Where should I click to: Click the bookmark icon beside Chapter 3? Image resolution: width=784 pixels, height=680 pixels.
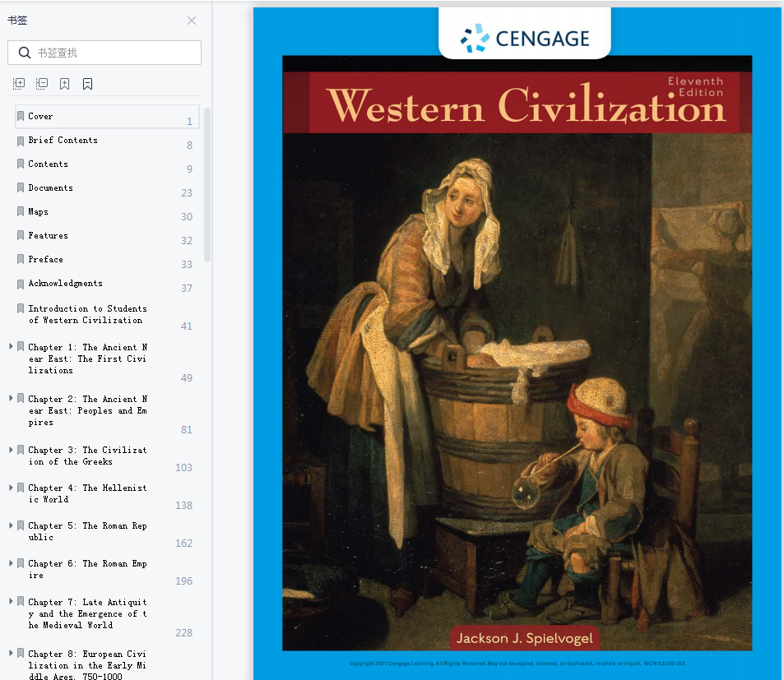(x=21, y=450)
